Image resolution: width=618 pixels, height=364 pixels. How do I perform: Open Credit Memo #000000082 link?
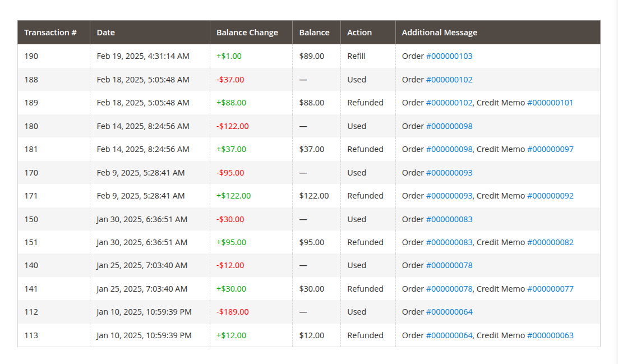(552, 242)
